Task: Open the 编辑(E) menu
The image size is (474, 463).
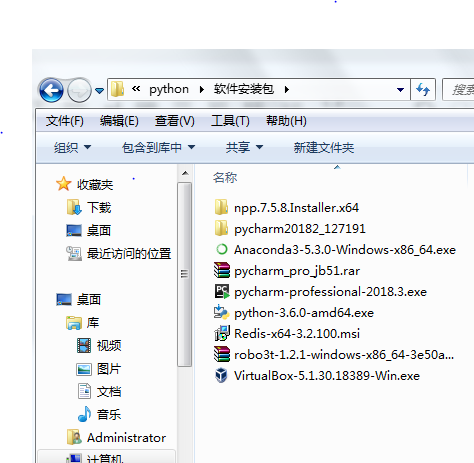Action: click(119, 121)
